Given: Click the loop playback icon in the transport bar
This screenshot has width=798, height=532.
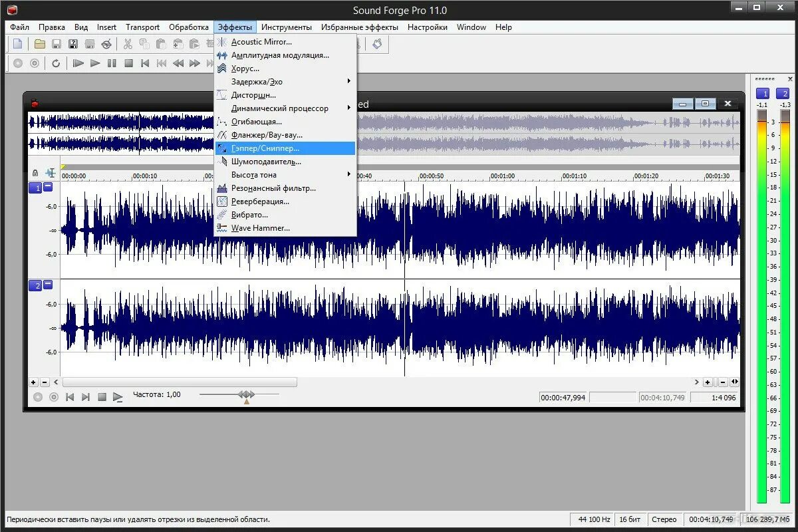Looking at the screenshot, I should (x=56, y=64).
